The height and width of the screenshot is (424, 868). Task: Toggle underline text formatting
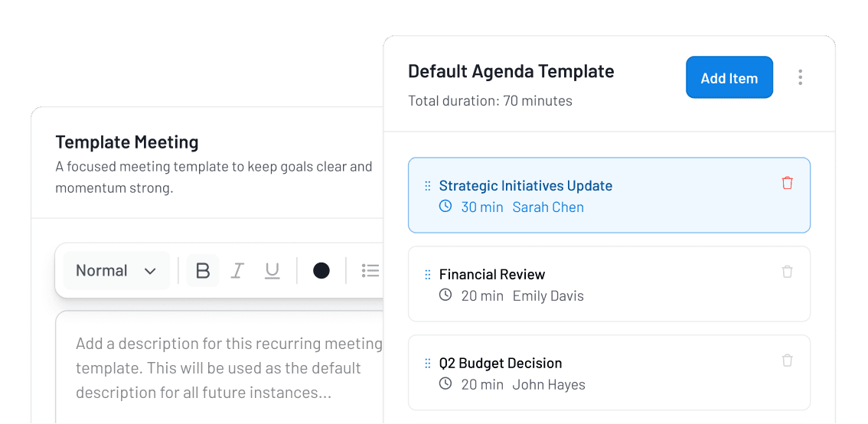(x=272, y=271)
